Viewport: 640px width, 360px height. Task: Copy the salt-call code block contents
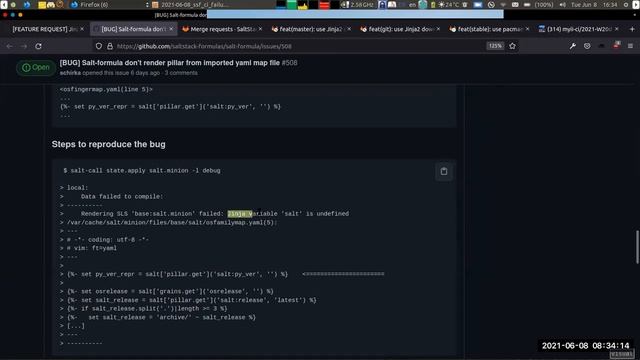pos(444,171)
